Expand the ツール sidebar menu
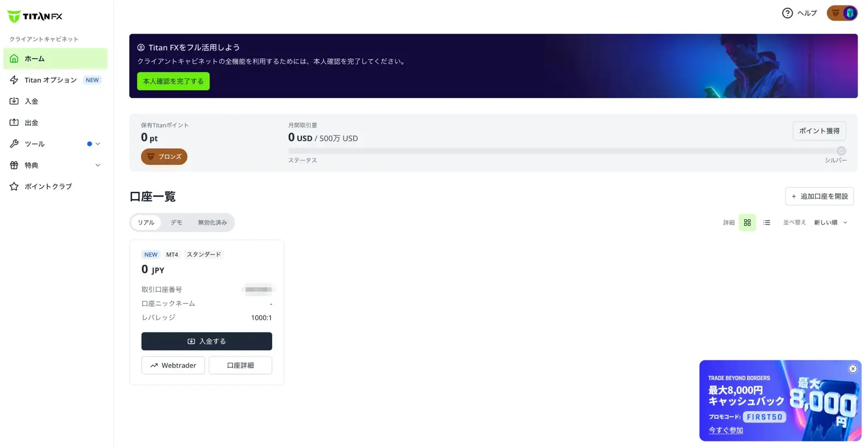 [x=55, y=144]
